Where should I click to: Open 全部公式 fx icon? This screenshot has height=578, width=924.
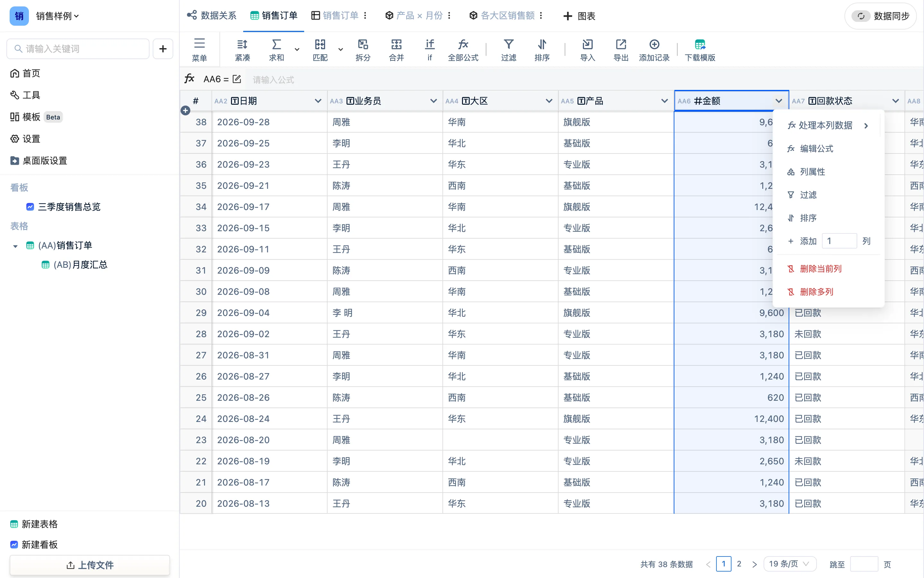tap(463, 44)
